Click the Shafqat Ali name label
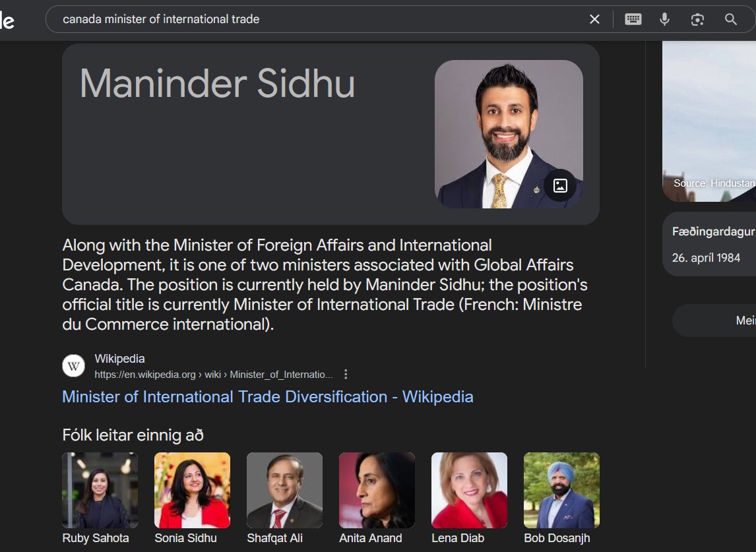Image resolution: width=756 pixels, height=552 pixels. tap(275, 538)
